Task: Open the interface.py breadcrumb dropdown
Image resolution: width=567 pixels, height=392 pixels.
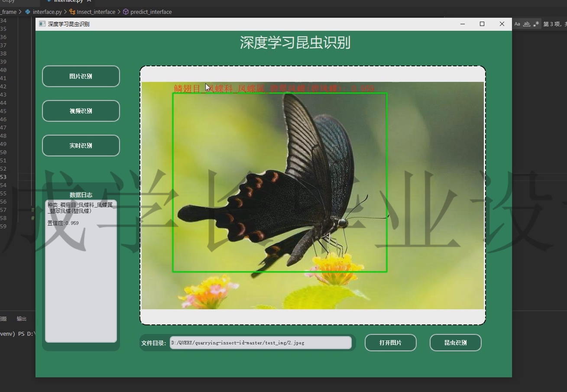Action: 47,12
